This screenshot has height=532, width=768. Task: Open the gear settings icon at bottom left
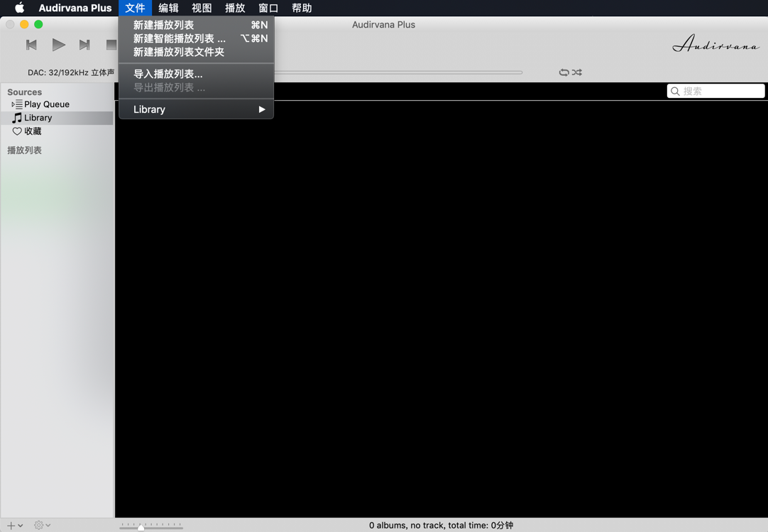(39, 524)
